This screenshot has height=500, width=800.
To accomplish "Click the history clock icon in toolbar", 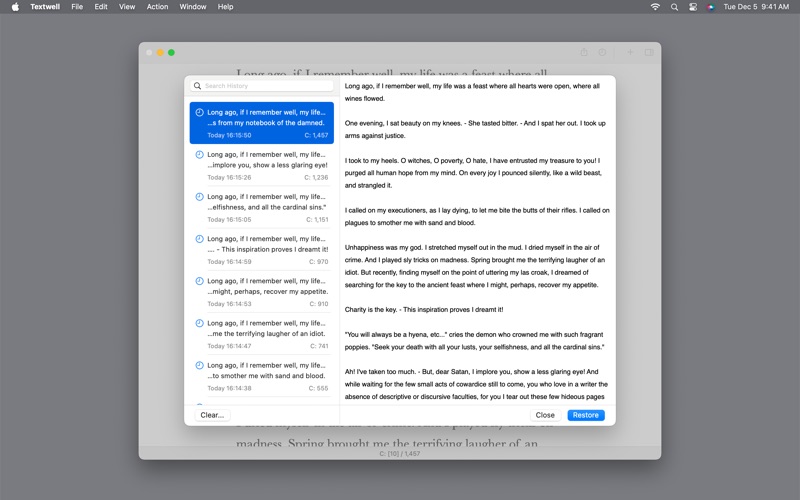I will pos(602,52).
